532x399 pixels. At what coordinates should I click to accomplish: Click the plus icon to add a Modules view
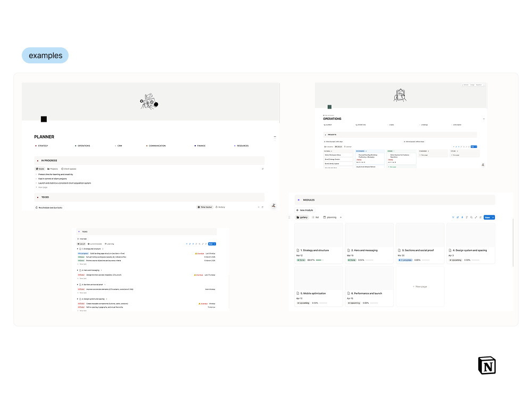click(x=341, y=218)
